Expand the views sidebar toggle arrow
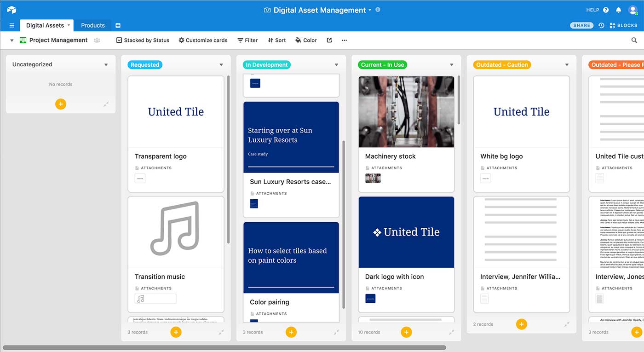Screen dimensions: 644x352 coord(12,40)
